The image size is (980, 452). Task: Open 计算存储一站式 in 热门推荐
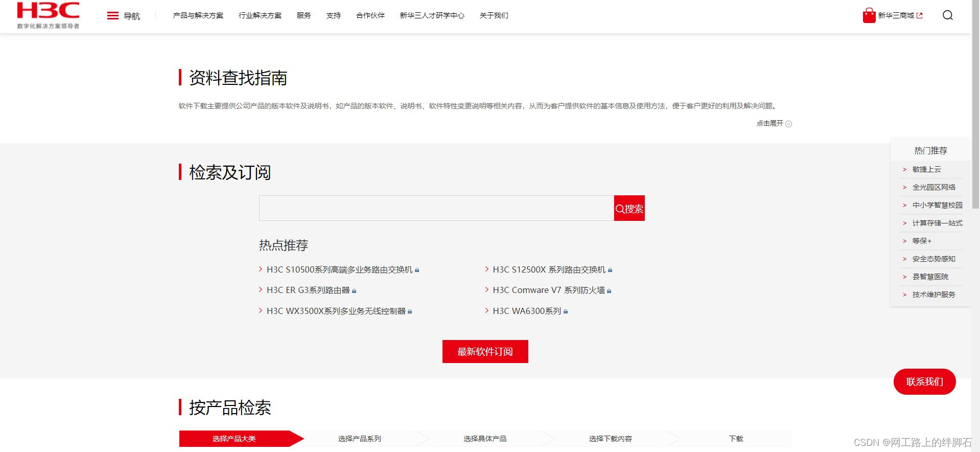[x=937, y=223]
